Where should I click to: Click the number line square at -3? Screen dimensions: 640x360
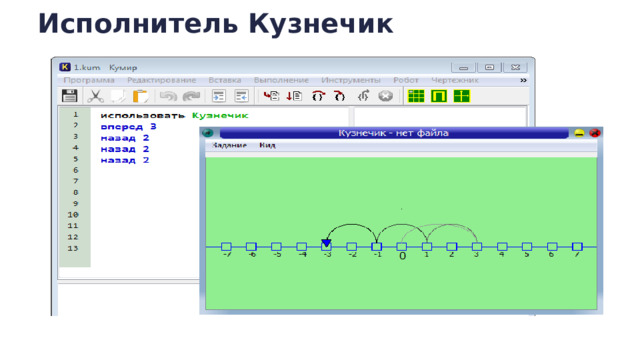pyautogui.click(x=326, y=247)
